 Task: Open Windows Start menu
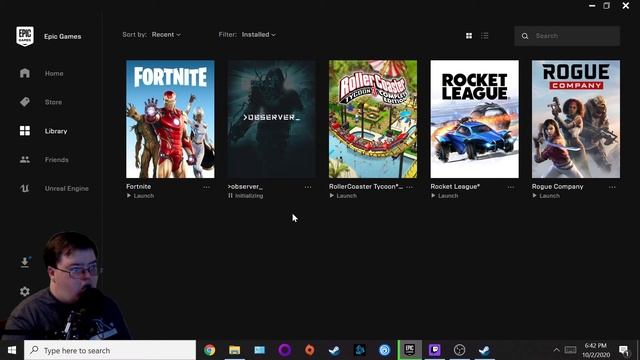[11, 350]
